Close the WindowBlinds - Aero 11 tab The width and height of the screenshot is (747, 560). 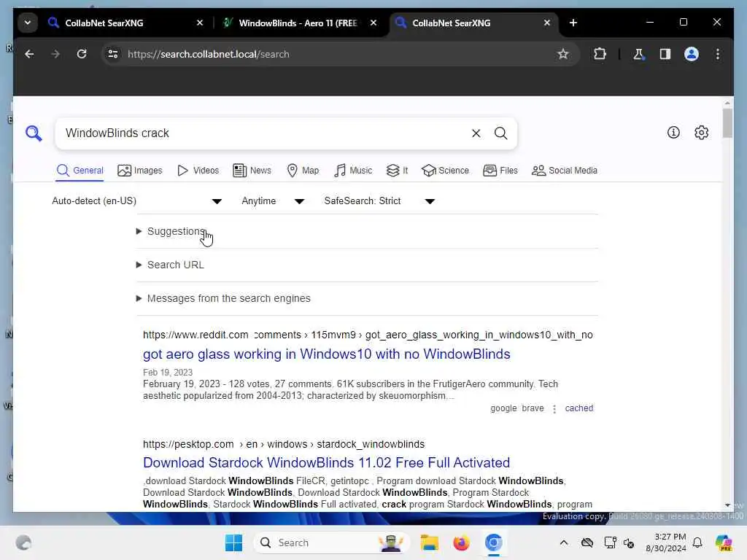[x=373, y=23]
